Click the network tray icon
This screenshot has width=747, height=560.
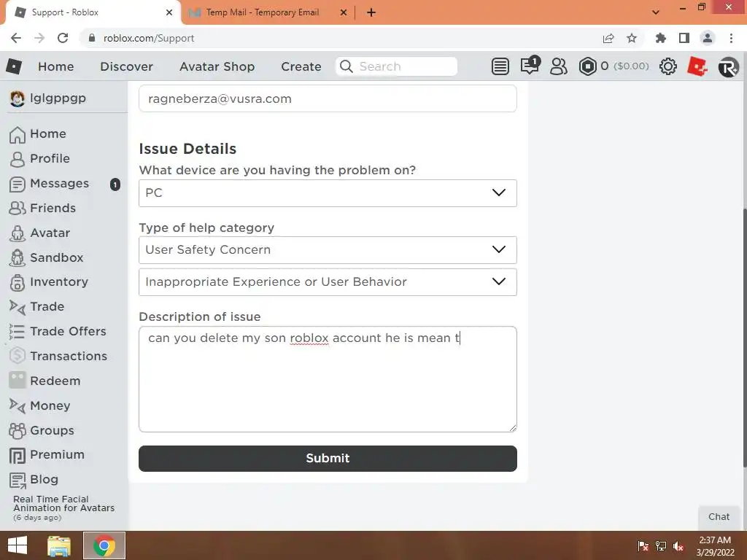(661, 546)
